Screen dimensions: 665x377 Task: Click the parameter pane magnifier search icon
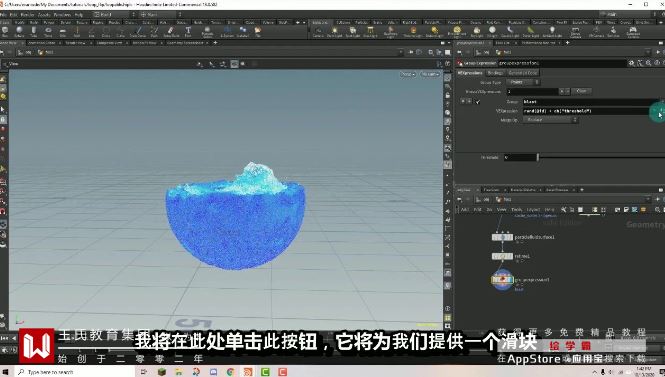click(x=648, y=63)
